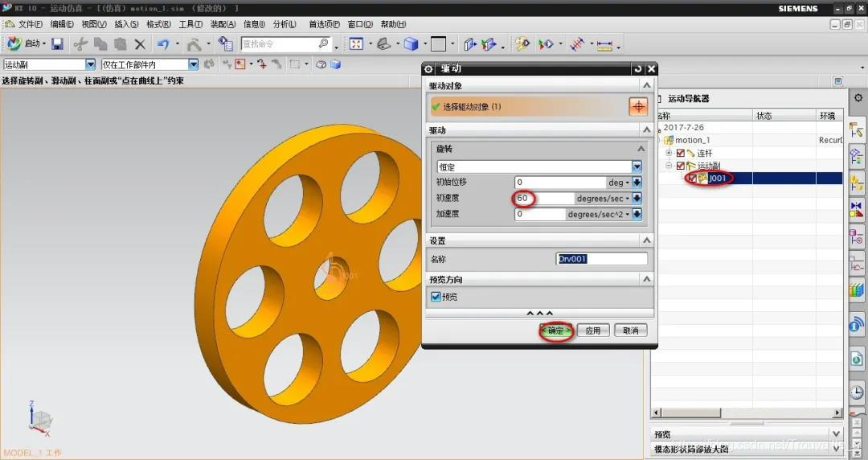The width and height of the screenshot is (868, 460).
Task: Click the Fit view icon in the toolbar
Action: [356, 43]
